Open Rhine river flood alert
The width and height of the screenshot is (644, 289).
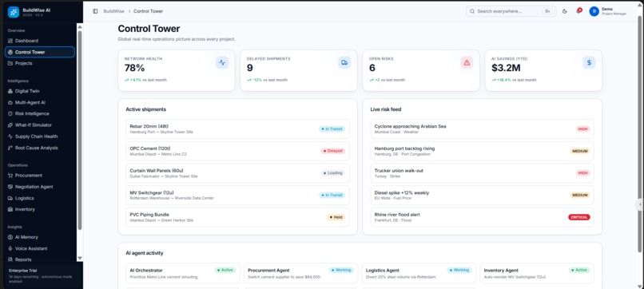482,217
